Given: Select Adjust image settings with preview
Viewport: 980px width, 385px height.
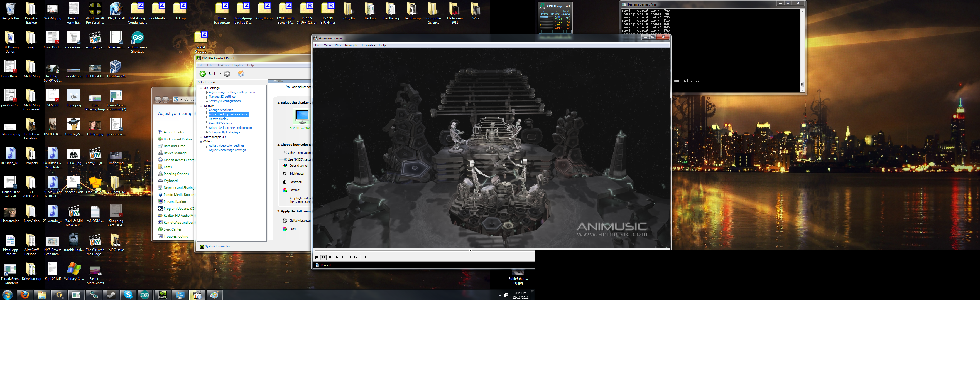Looking at the screenshot, I should pos(232,92).
